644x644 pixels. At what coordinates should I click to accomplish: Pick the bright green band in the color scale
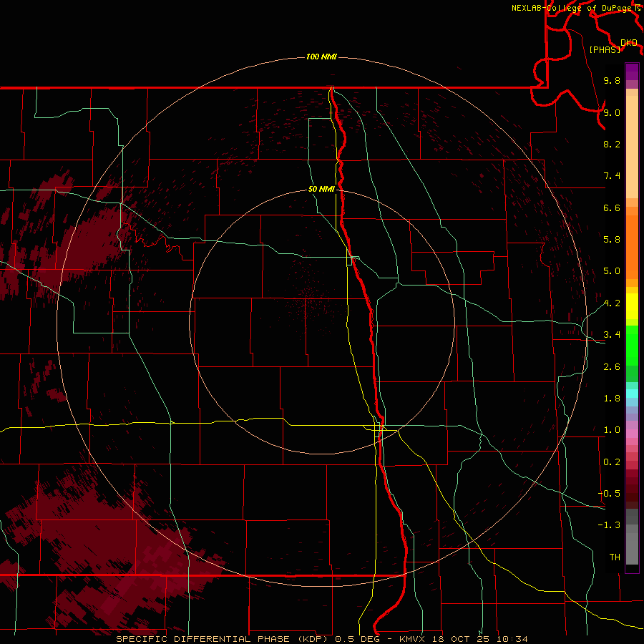point(632,344)
